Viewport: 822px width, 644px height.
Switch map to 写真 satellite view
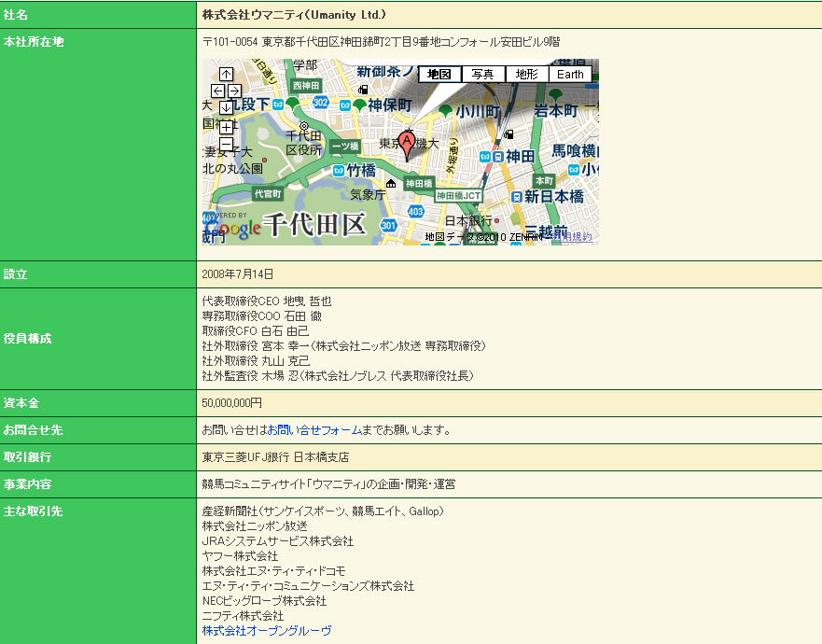(482, 75)
